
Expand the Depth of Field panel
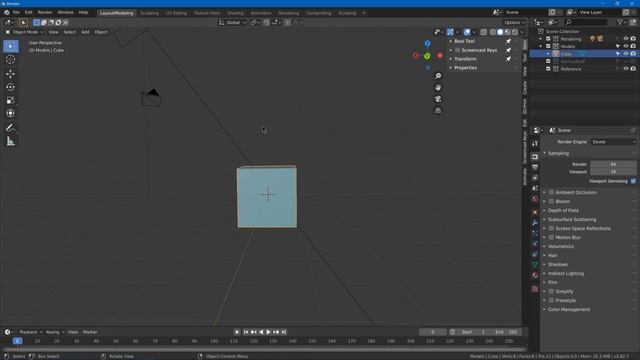point(563,210)
